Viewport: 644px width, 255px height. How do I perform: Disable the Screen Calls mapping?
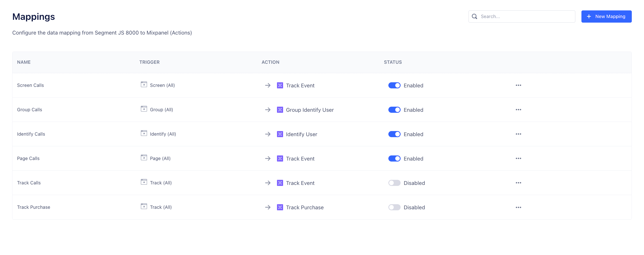[394, 85]
